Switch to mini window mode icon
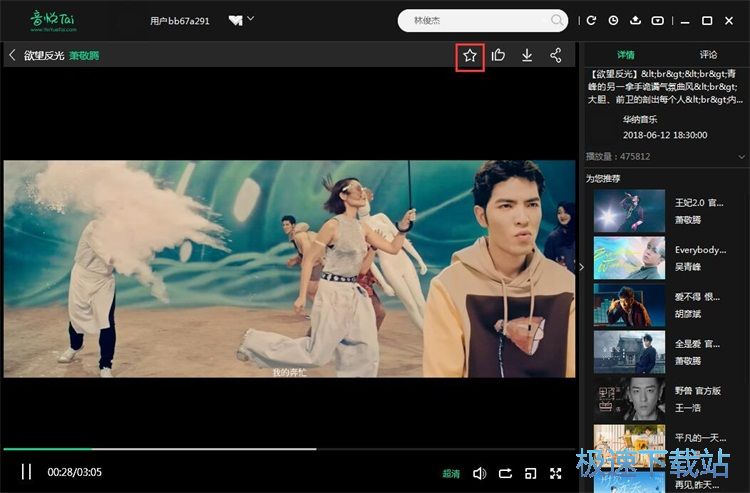The height and width of the screenshot is (493, 750). [x=530, y=473]
